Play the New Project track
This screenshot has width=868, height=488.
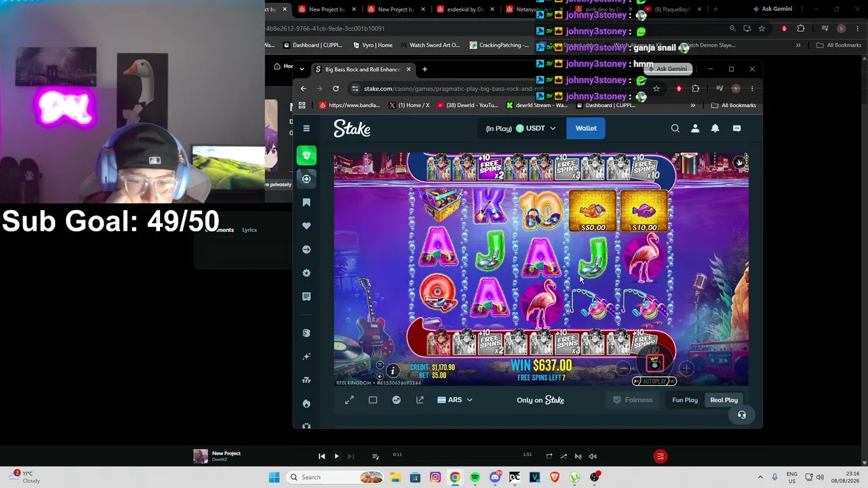click(x=336, y=456)
